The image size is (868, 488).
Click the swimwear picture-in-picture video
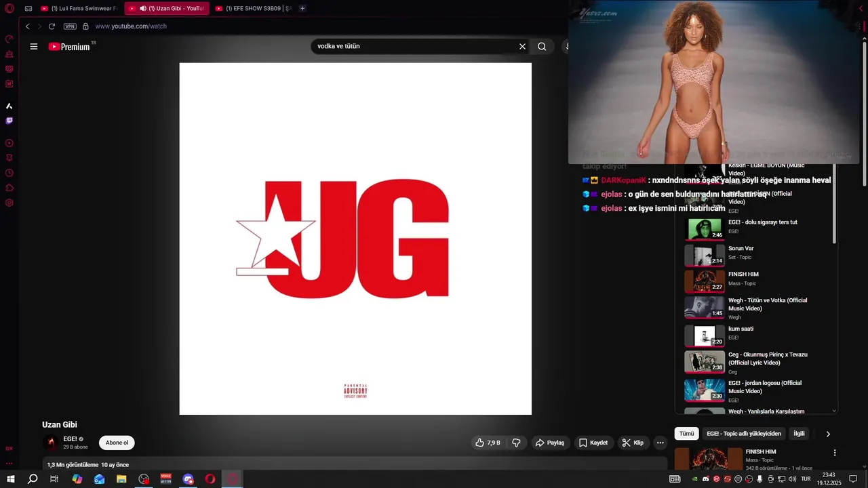tap(713, 82)
